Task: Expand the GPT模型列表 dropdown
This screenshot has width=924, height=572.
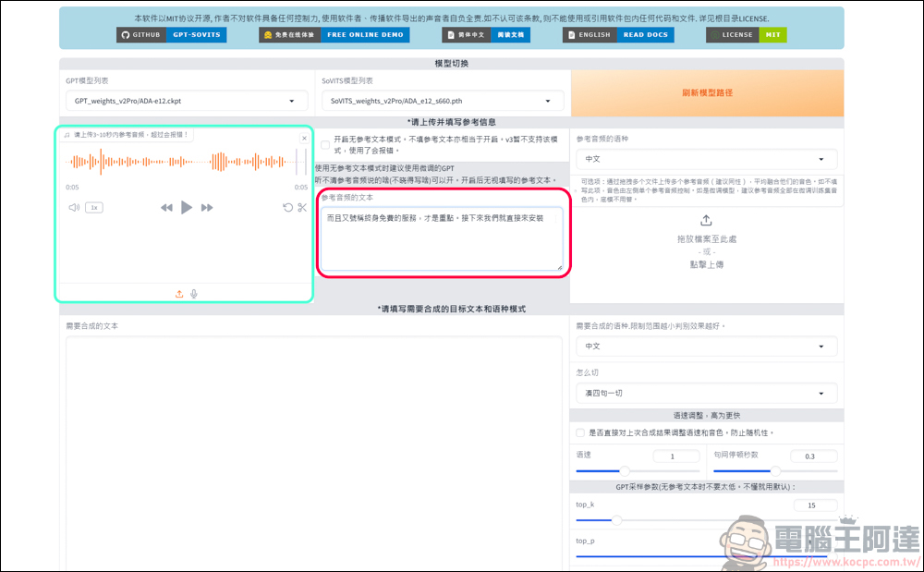Action: pyautogui.click(x=187, y=101)
